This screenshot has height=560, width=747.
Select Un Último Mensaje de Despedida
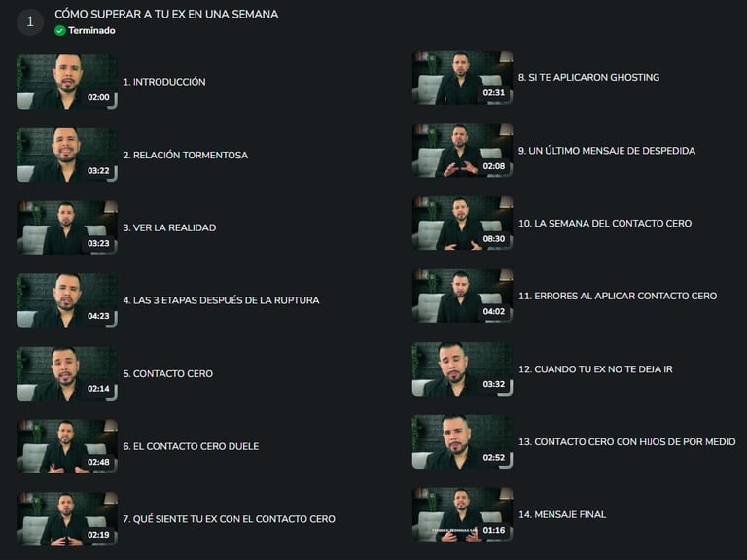click(607, 151)
